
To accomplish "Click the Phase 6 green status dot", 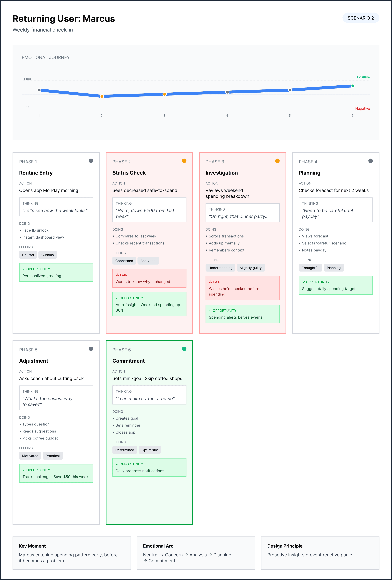I will [x=184, y=349].
